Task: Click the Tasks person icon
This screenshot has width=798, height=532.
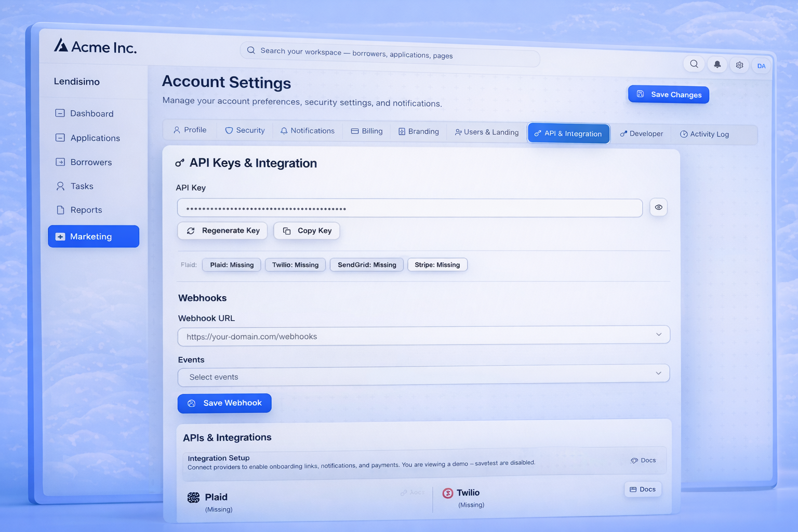Action: coord(60,185)
